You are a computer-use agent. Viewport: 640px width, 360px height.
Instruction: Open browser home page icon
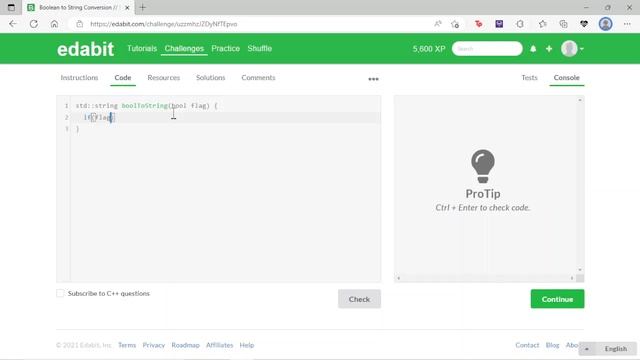tap(54, 24)
